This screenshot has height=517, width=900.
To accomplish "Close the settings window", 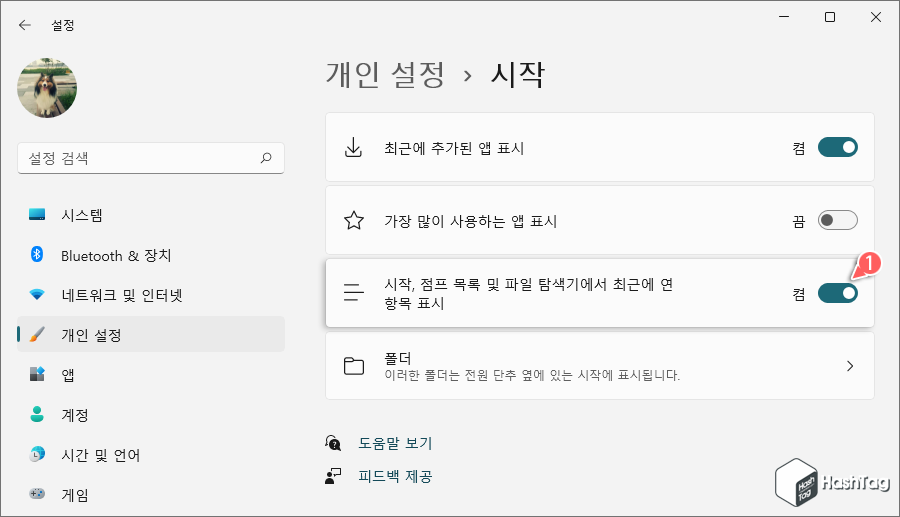I will 876,17.
